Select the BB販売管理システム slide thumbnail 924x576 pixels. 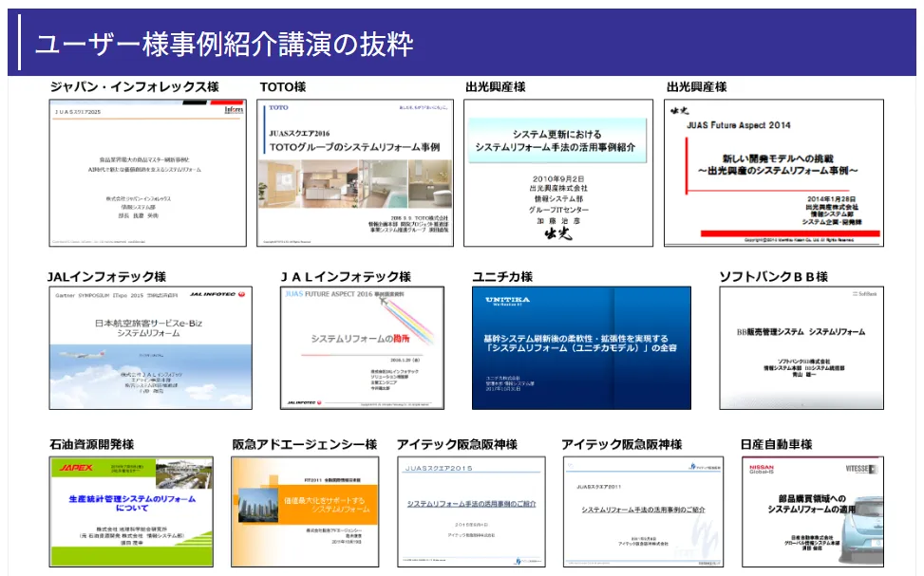pyautogui.click(x=801, y=348)
